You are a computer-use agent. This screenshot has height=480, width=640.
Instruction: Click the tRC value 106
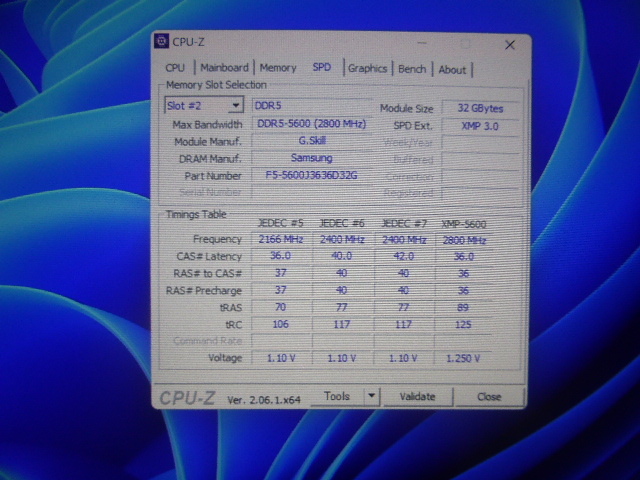coord(281,324)
